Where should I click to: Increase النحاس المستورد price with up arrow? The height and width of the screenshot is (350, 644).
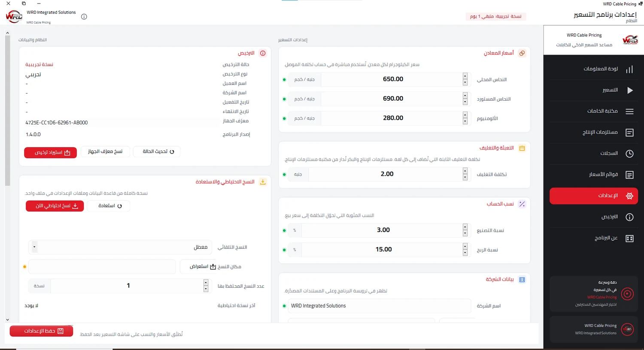pyautogui.click(x=465, y=96)
